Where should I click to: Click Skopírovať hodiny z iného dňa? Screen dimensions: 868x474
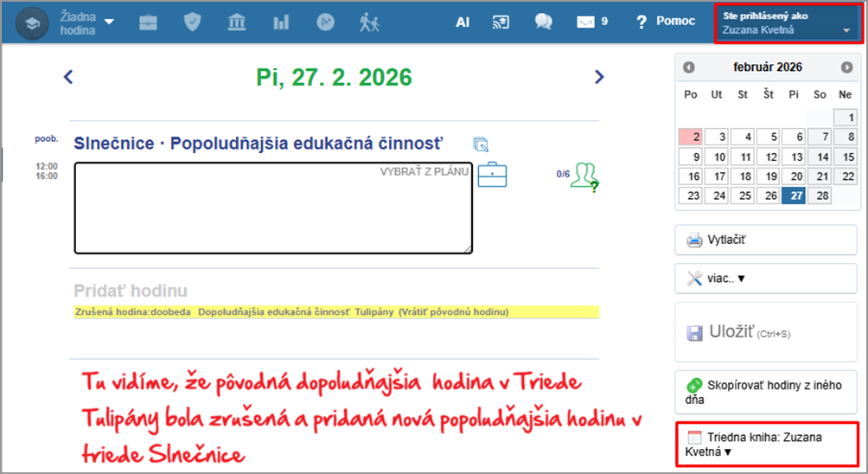[765, 392]
